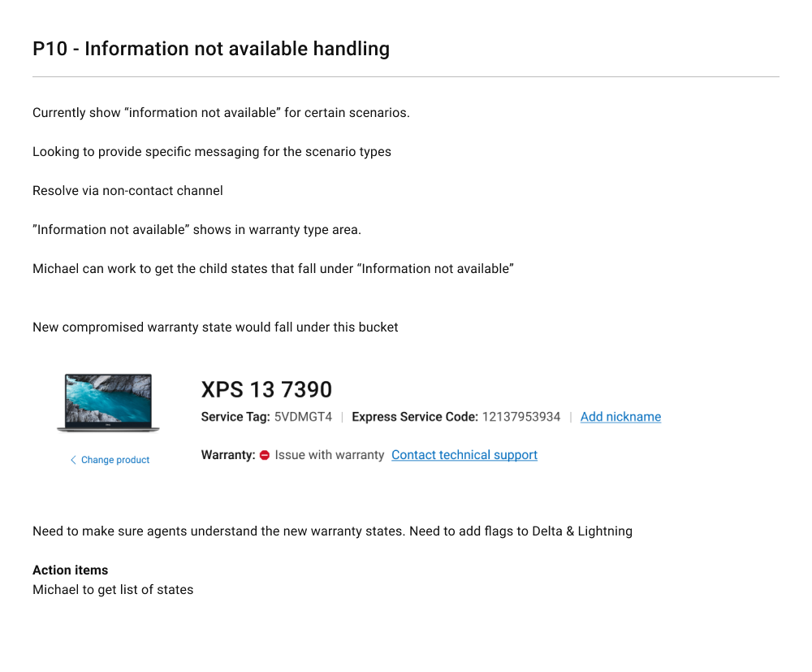Screen dimensions: 812x672
Task: Click the Change product link text
Action: pyautogui.click(x=115, y=460)
